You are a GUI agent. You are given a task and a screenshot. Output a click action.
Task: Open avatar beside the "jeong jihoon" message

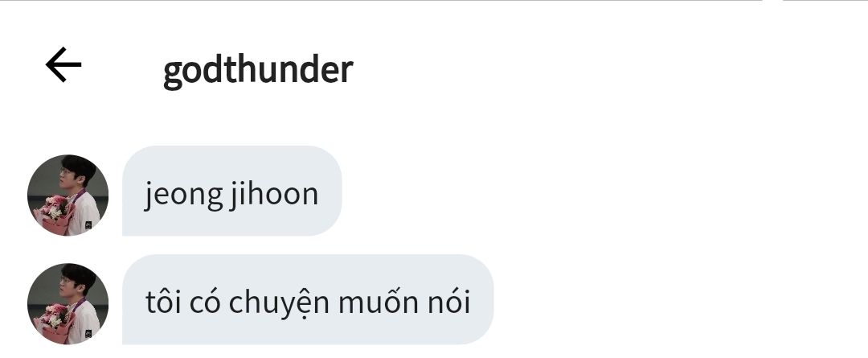point(68,195)
